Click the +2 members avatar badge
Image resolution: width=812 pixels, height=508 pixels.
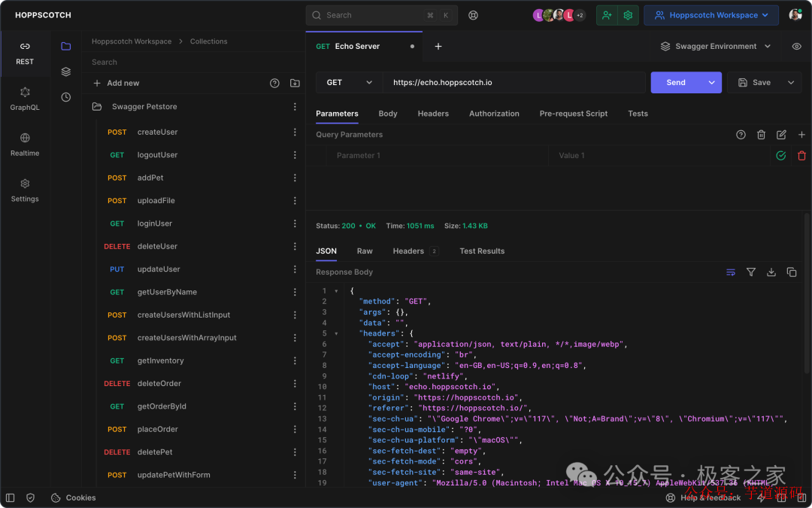point(580,16)
